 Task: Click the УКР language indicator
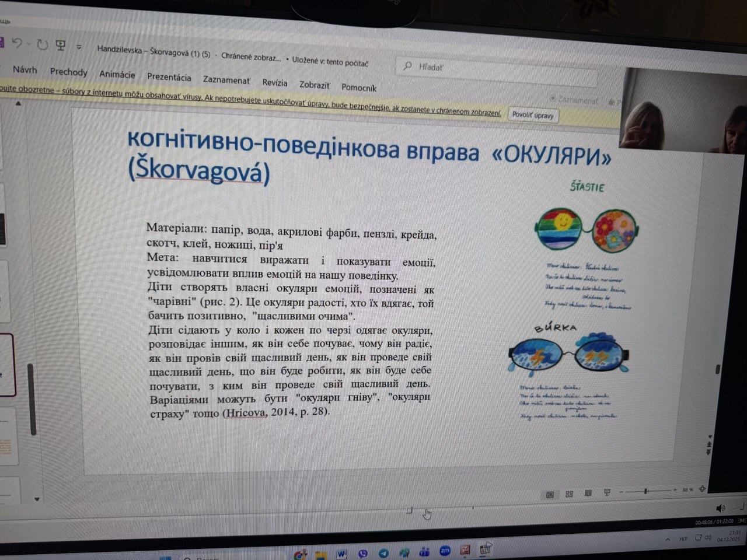tap(683, 539)
